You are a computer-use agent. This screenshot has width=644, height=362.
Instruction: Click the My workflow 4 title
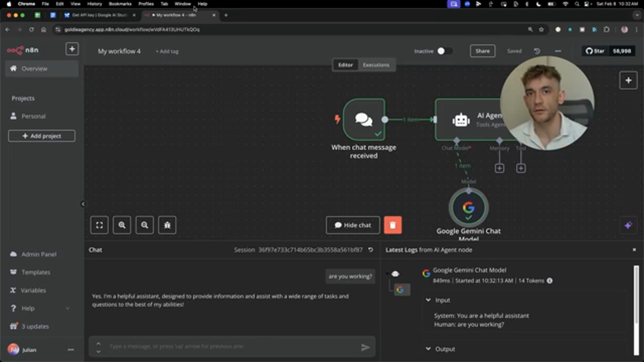(x=119, y=51)
